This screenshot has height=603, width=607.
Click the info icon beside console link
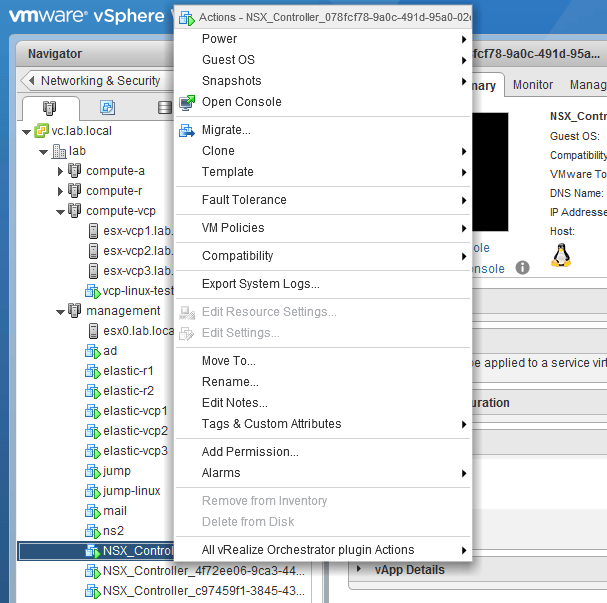[x=522, y=268]
